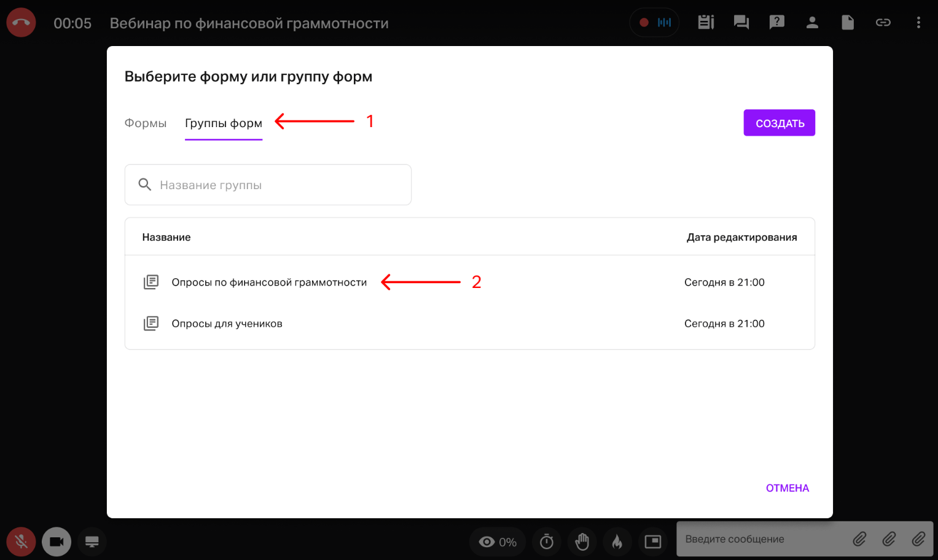Unmute the microphone
Screen dimensions: 938x560
point(21,542)
